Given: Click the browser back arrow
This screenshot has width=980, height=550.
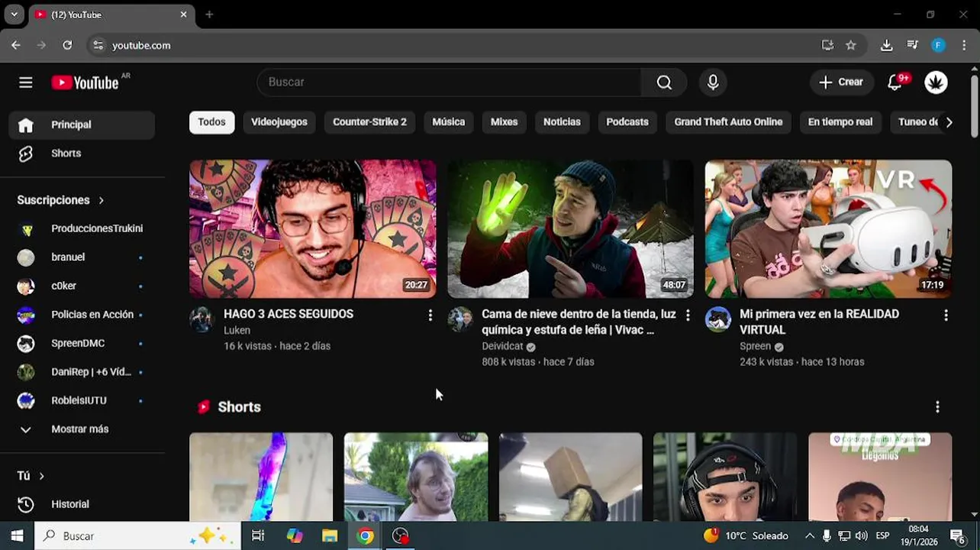Looking at the screenshot, I should (x=16, y=45).
